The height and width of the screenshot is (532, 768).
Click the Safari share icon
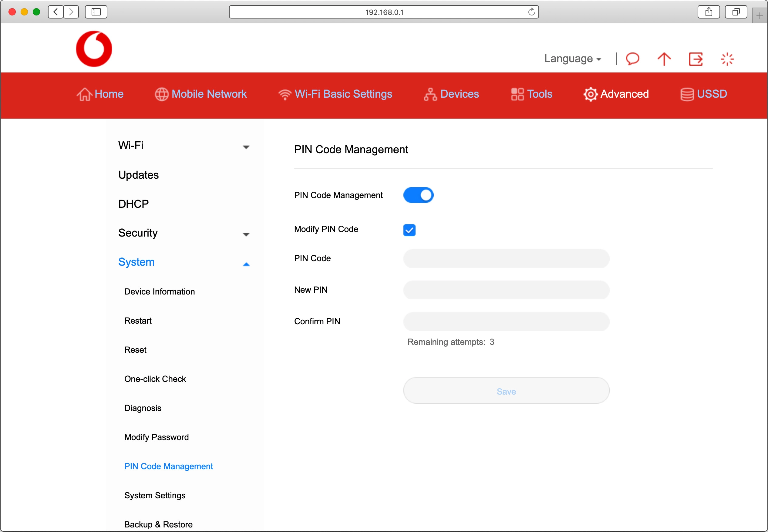[x=709, y=12]
